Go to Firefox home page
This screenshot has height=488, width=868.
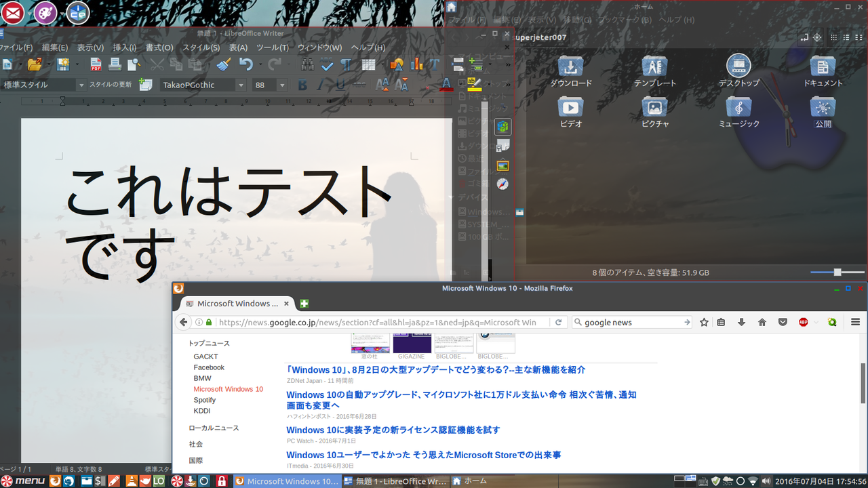point(762,323)
